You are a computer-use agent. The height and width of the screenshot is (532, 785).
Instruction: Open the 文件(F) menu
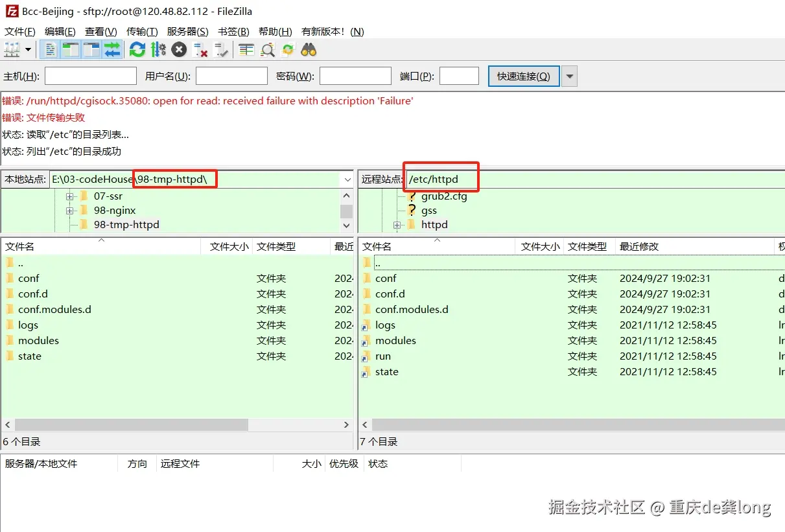[20, 31]
